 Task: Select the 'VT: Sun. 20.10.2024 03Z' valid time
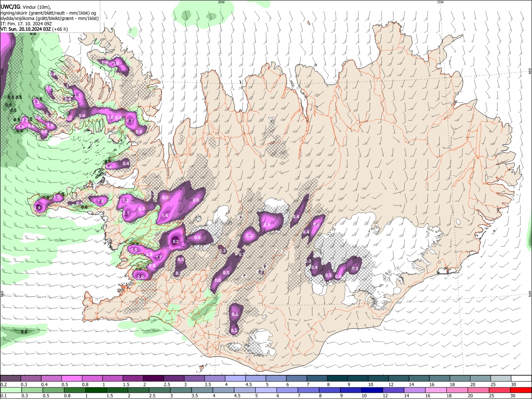coord(26,30)
